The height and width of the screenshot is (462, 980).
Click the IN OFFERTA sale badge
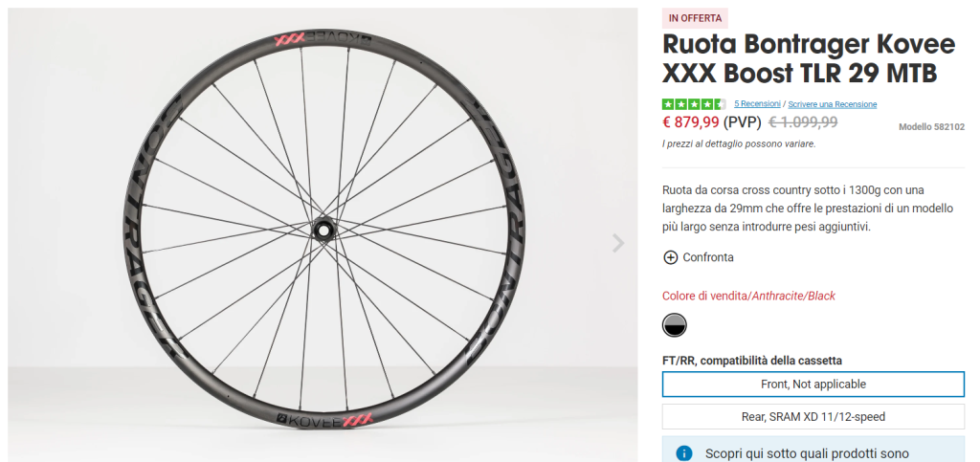coord(695,18)
